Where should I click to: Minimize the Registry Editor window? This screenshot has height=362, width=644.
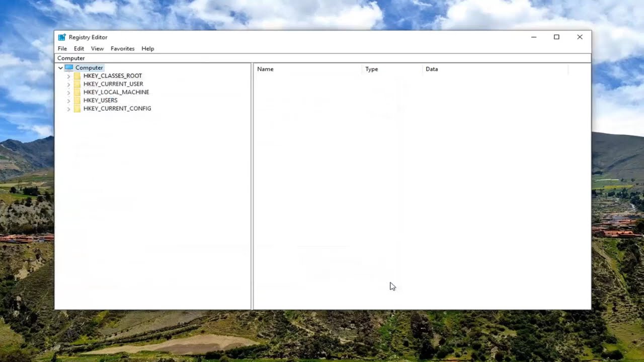coord(534,37)
